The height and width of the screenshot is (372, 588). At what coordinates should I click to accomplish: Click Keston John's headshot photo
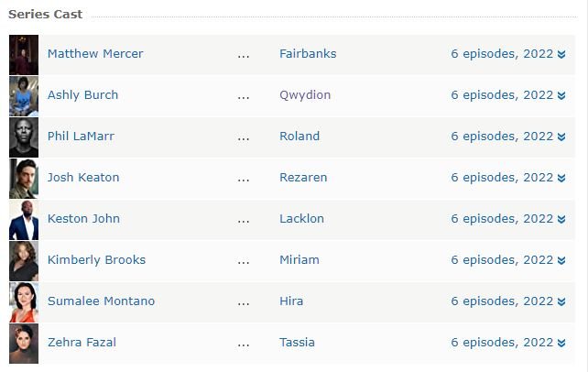point(24,219)
